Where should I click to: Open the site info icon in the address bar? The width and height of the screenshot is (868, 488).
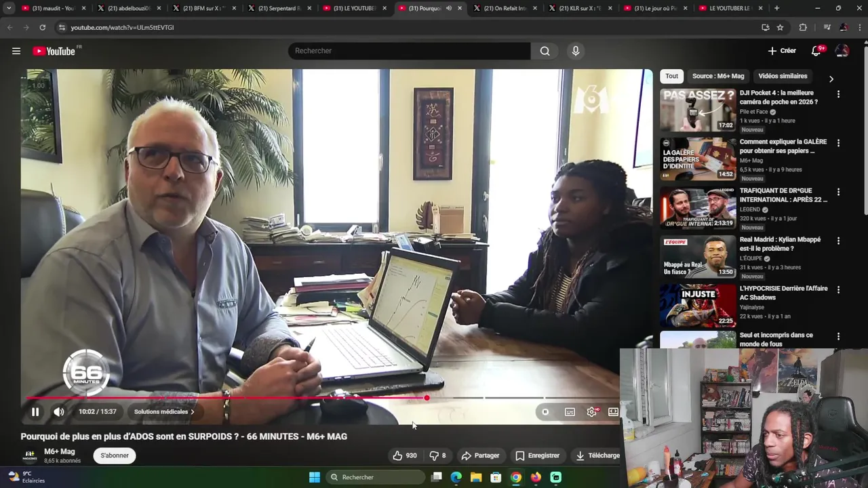tap(62, 27)
